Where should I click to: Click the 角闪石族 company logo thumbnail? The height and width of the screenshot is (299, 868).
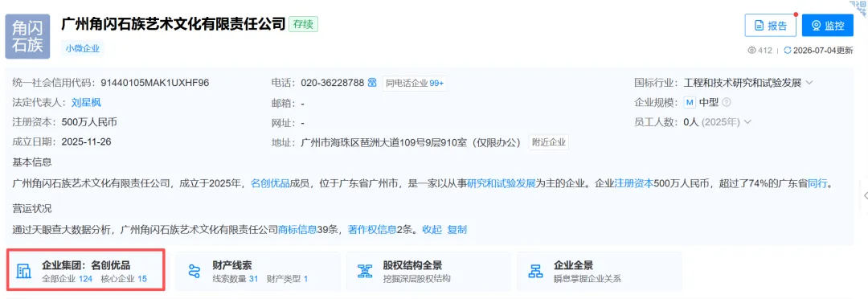(x=27, y=36)
